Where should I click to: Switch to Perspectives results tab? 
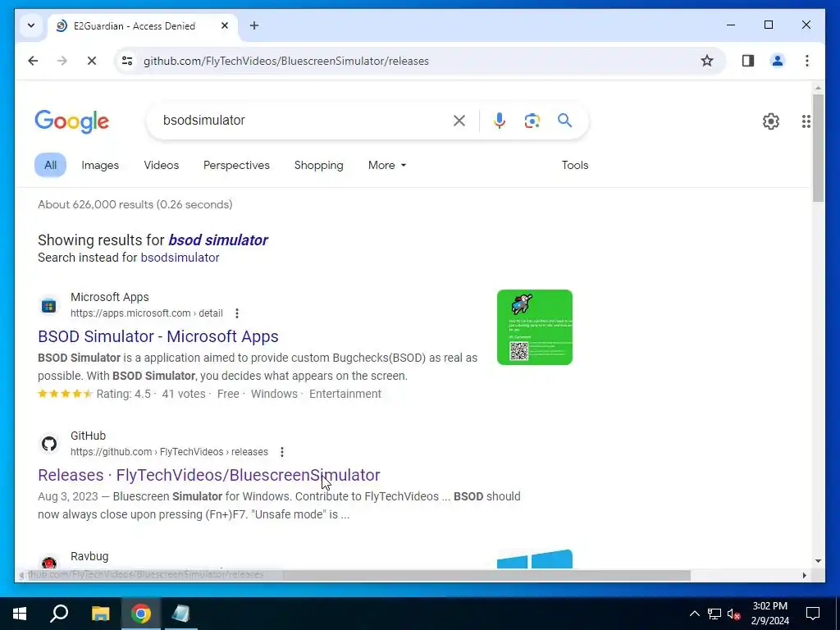pyautogui.click(x=236, y=165)
